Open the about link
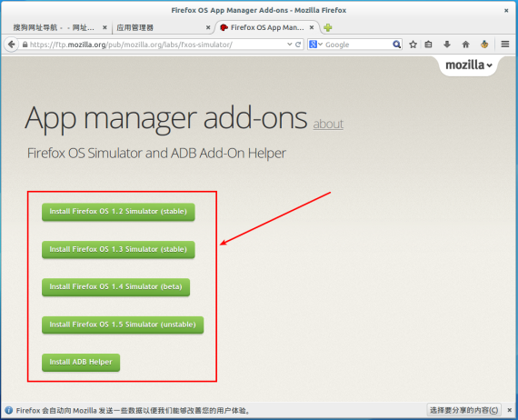The height and width of the screenshot is (420, 518). point(328,124)
